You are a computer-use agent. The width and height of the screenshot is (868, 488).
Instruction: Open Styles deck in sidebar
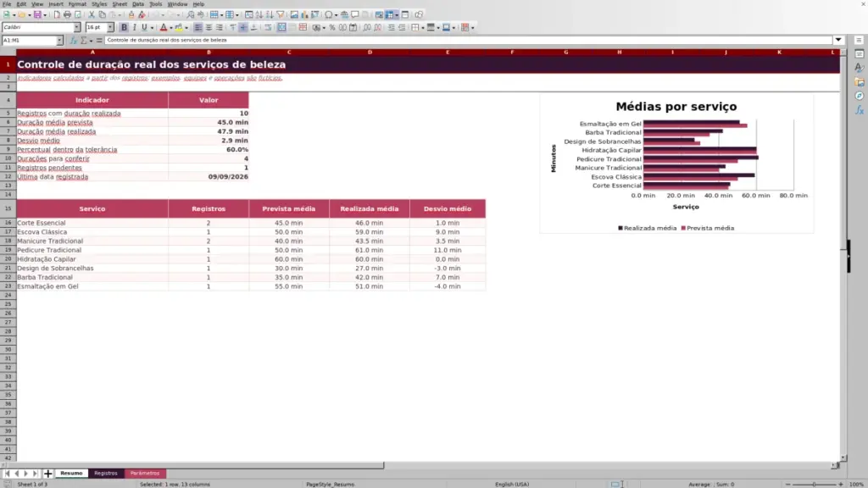[860, 68]
